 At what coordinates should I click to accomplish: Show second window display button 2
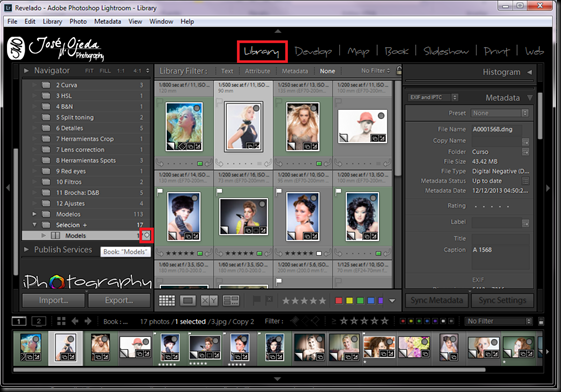coord(38,321)
